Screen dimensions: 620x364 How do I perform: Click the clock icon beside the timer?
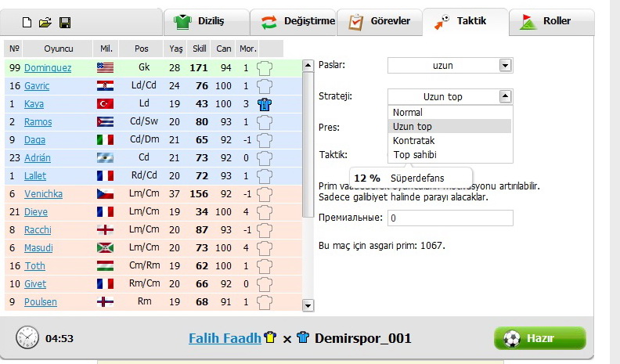27,338
